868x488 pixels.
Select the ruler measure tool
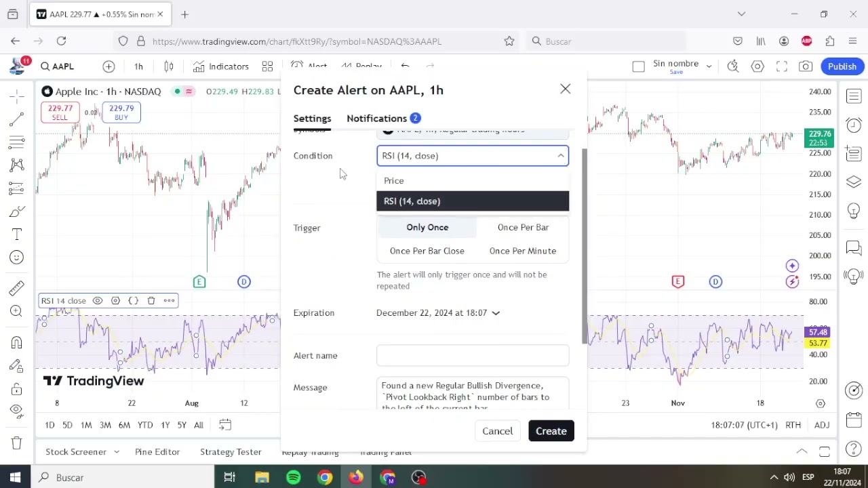(17, 288)
